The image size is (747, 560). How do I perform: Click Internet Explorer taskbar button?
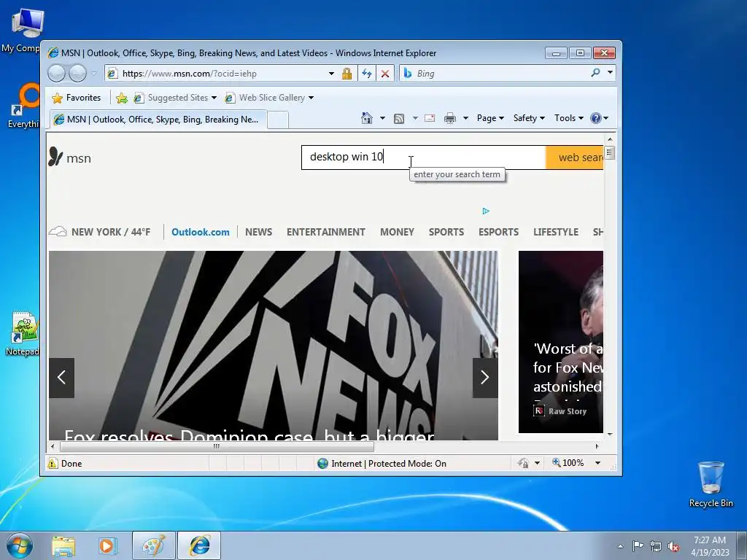click(199, 545)
